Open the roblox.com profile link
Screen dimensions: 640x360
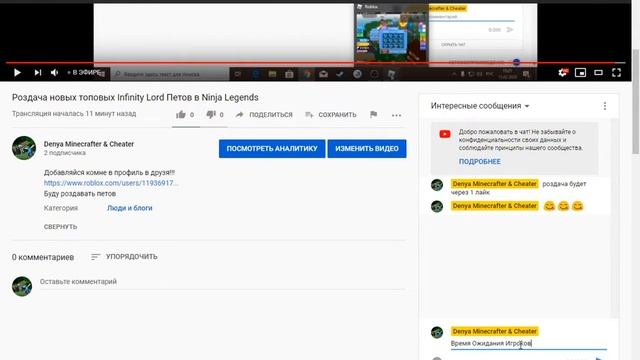tap(111, 183)
